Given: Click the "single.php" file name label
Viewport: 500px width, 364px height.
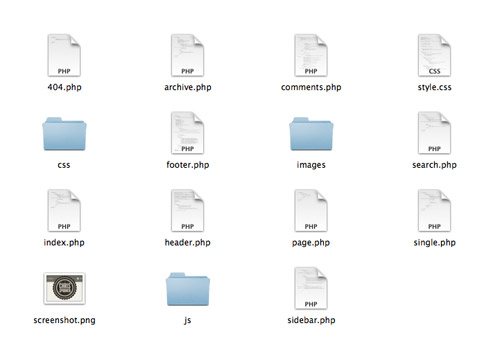Looking at the screenshot, I should pos(434,243).
